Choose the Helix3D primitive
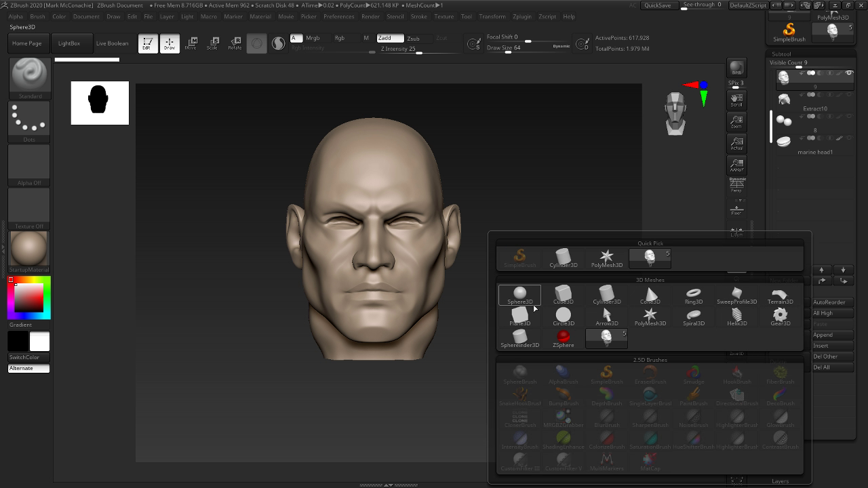Viewport: 868px width, 488px height. pos(736,317)
